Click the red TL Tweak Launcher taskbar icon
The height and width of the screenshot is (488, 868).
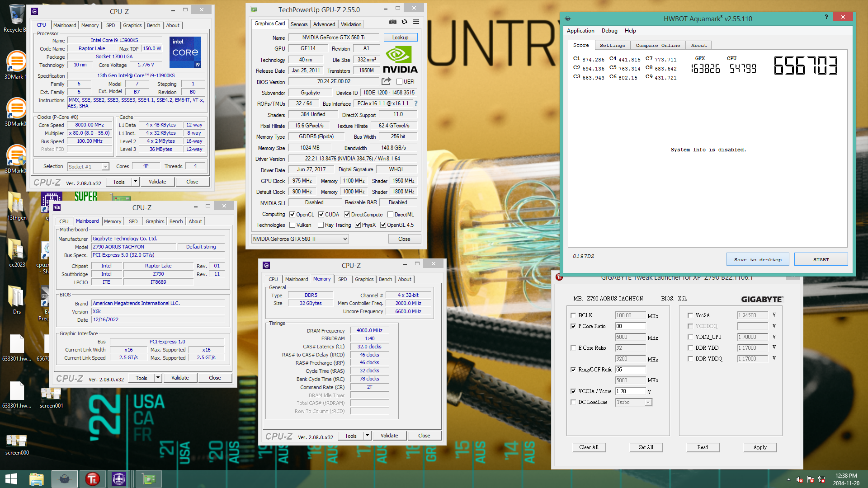click(x=92, y=479)
